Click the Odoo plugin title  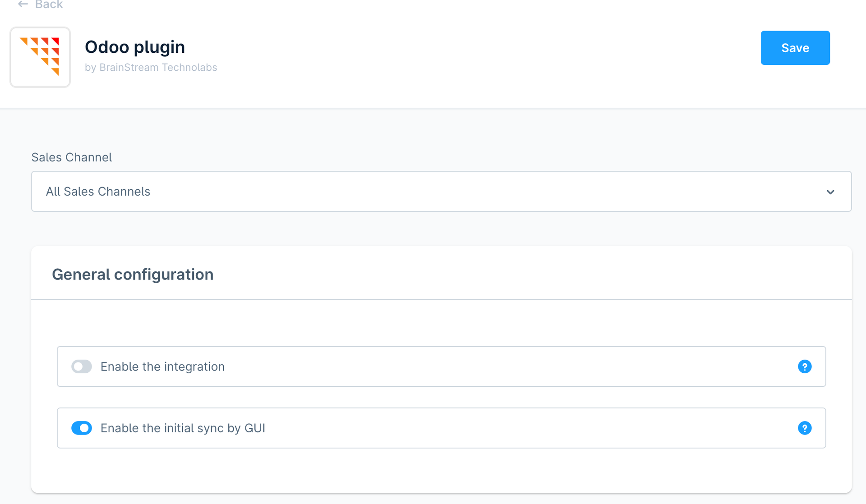point(135,47)
